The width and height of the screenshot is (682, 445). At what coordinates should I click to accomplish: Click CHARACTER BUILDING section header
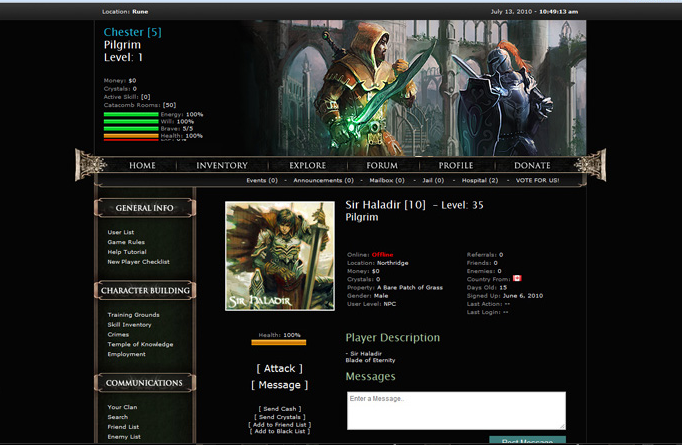coord(145,291)
